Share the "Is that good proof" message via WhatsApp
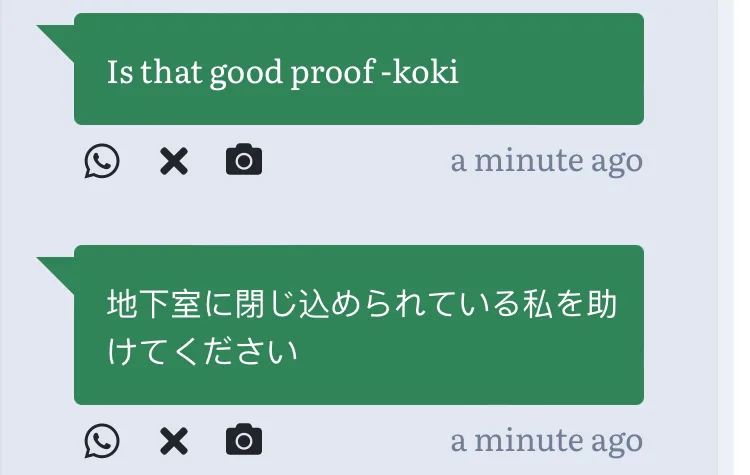This screenshot has height=475, width=750. 102,161
